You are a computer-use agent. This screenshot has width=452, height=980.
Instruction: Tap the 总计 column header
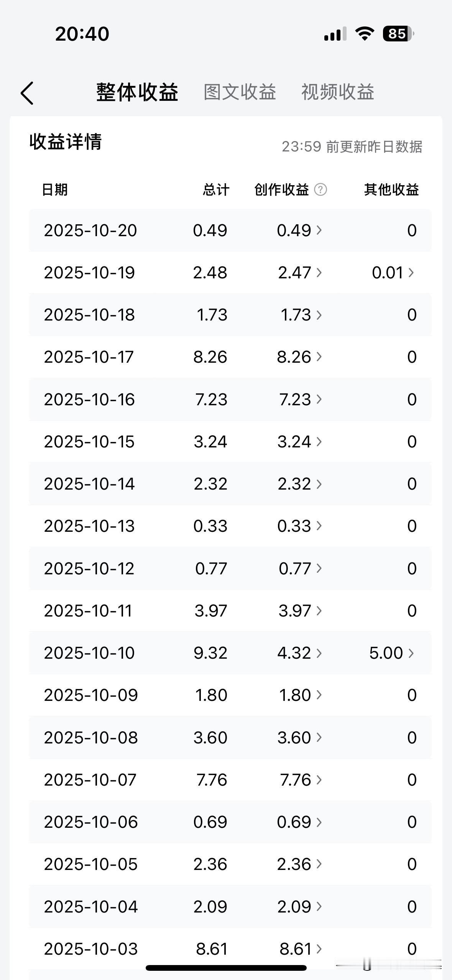coord(216,189)
